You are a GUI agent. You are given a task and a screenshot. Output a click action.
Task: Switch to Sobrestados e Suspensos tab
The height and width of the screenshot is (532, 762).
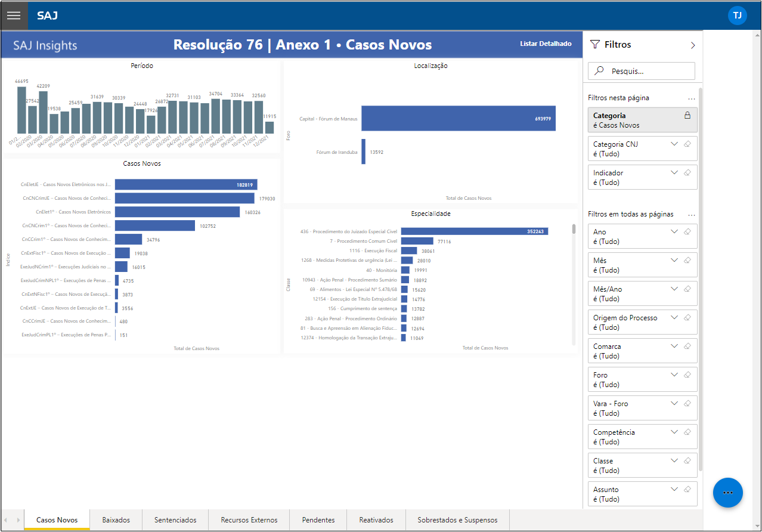tap(458, 520)
